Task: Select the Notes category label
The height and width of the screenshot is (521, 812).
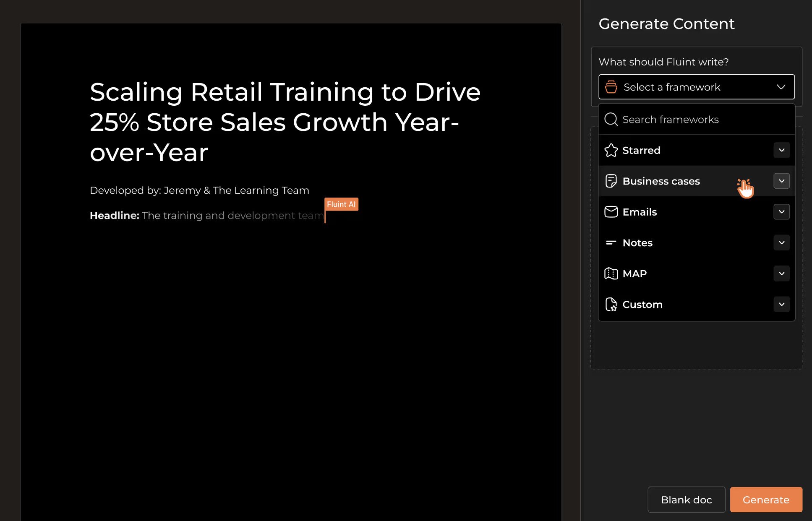Action: (637, 243)
